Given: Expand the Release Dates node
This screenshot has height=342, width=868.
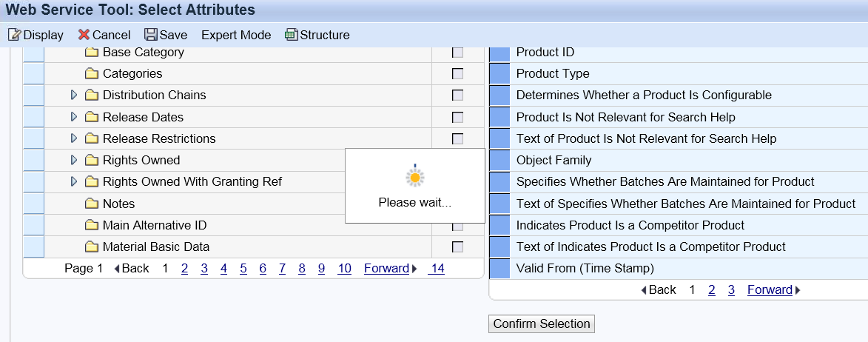Looking at the screenshot, I should (x=74, y=117).
